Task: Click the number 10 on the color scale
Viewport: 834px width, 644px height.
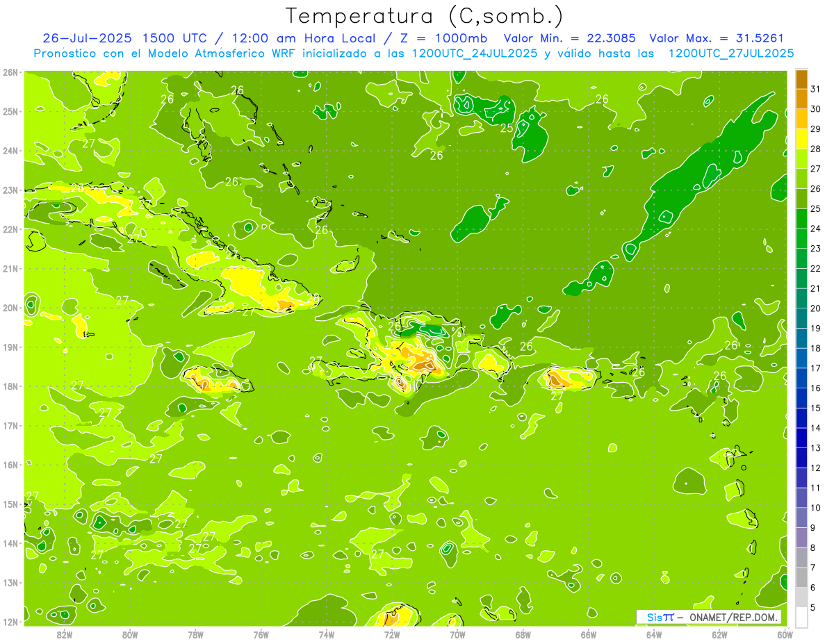Action: (x=816, y=508)
